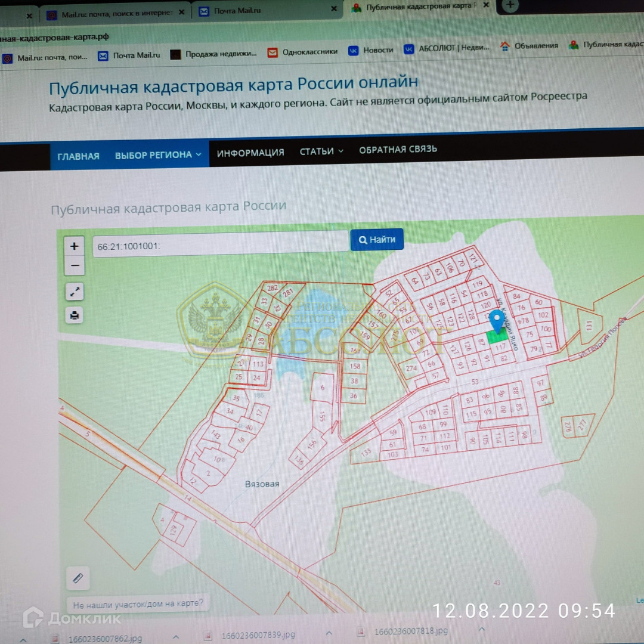Select Публичная кадастровая карта browser tab
Image resolution: width=644 pixels, height=644 pixels.
[418, 7]
